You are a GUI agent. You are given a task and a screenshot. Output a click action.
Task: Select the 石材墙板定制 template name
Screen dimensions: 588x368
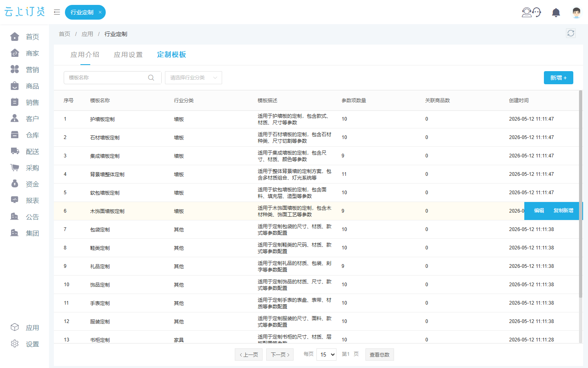(x=105, y=138)
